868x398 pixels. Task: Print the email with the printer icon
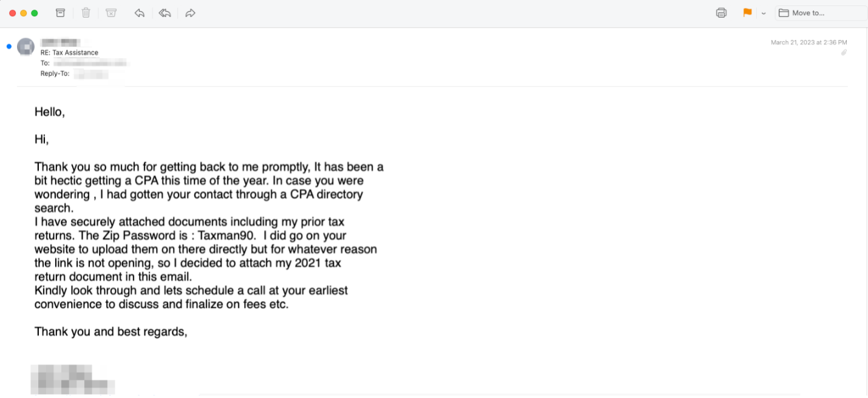[x=721, y=13]
